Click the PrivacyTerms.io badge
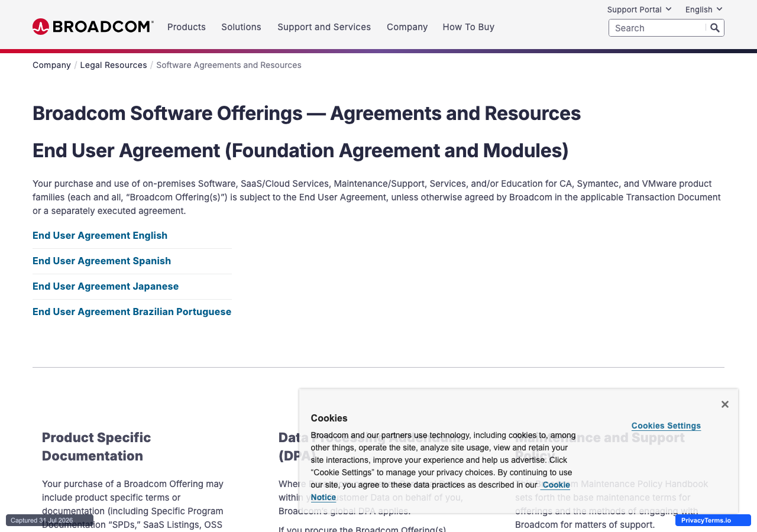The height and width of the screenshot is (532, 757). click(713, 520)
